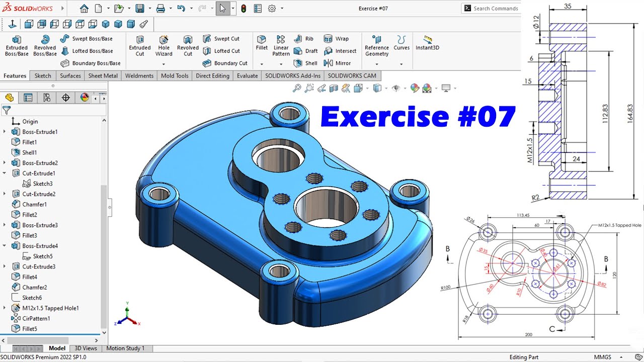Open the Curves tool

(401, 43)
